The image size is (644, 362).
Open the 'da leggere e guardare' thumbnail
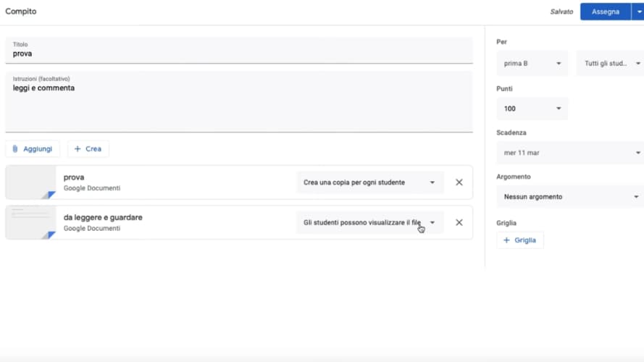pyautogui.click(x=30, y=222)
